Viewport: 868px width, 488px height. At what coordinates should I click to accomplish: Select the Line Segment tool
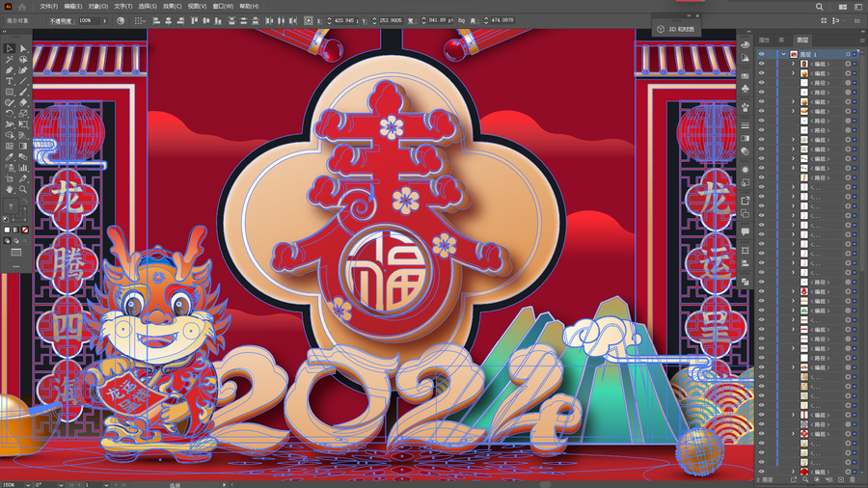point(23,81)
